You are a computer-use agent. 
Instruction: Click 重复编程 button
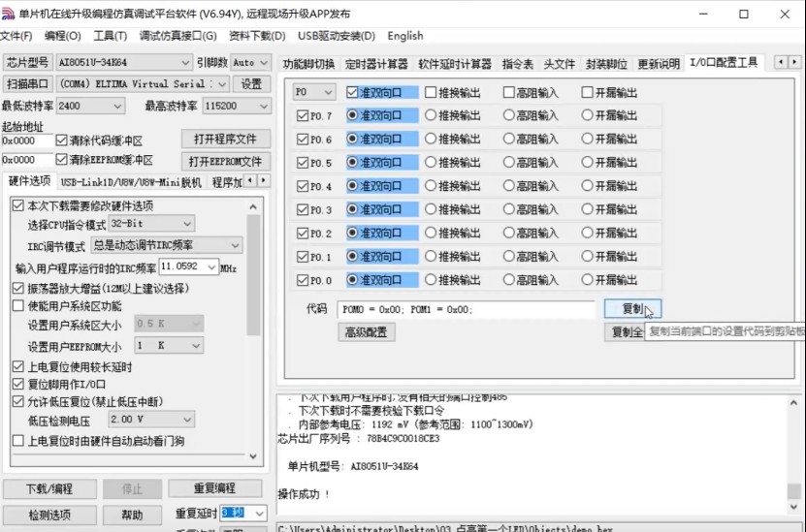pos(215,488)
